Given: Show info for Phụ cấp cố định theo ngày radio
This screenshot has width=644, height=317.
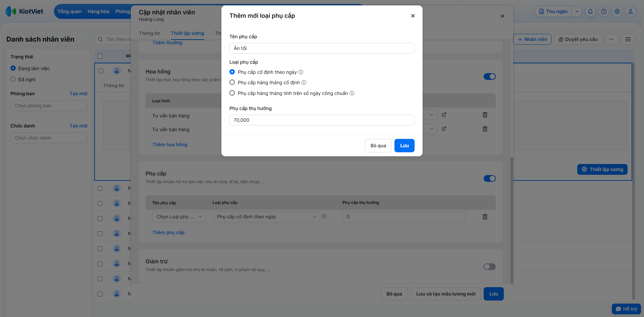Looking at the screenshot, I should coord(301,72).
